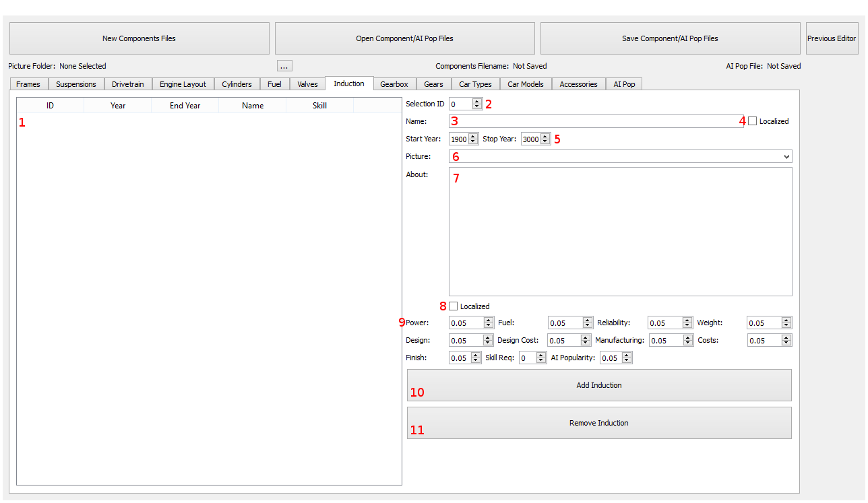This screenshot has width=868, height=503.
Task: Select the AI Pop tab
Action: [624, 84]
